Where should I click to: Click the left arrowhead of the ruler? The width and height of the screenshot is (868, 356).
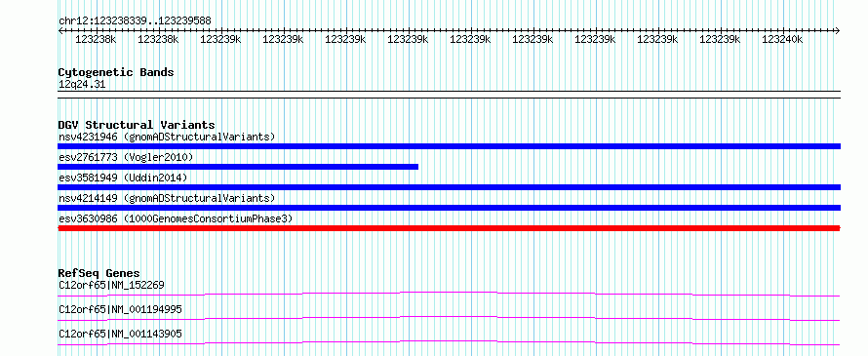(60, 30)
